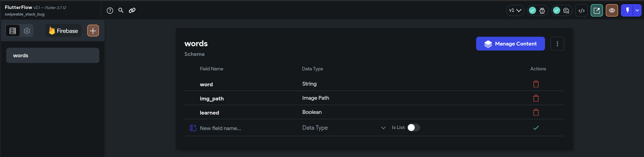Click the New field name input

pyautogui.click(x=241, y=128)
